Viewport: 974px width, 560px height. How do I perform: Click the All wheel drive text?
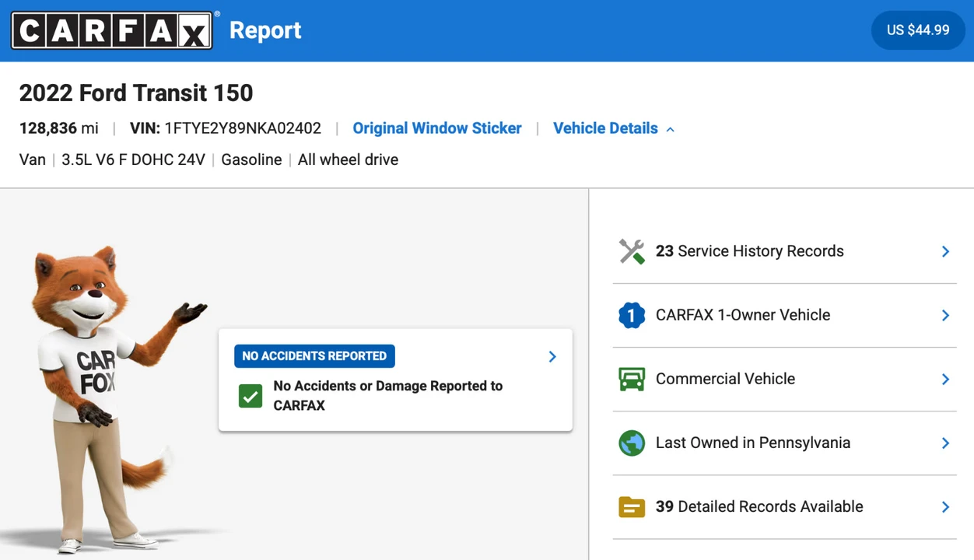point(348,159)
